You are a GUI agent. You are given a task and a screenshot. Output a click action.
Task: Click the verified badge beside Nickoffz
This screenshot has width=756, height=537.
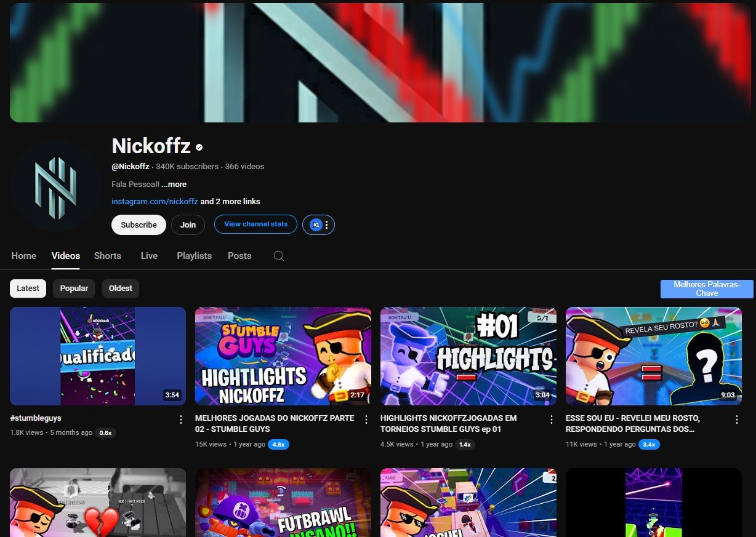tap(199, 147)
